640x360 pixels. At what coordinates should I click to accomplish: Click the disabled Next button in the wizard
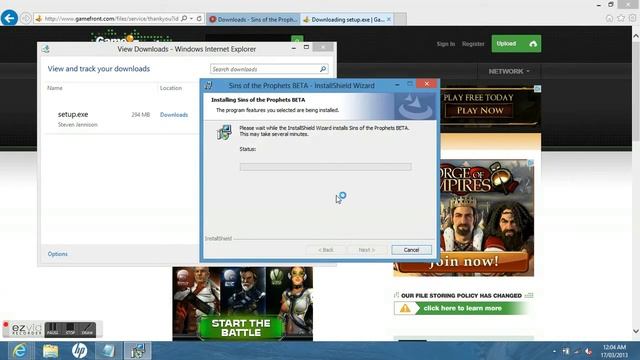tap(367, 250)
